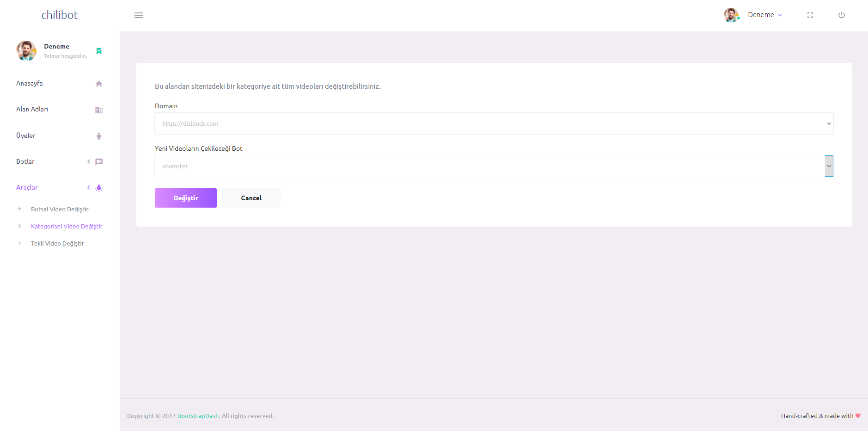Screen dimensions: 868x431
Task: Go to Kategorisel Video Değiştir
Action: pos(67,226)
